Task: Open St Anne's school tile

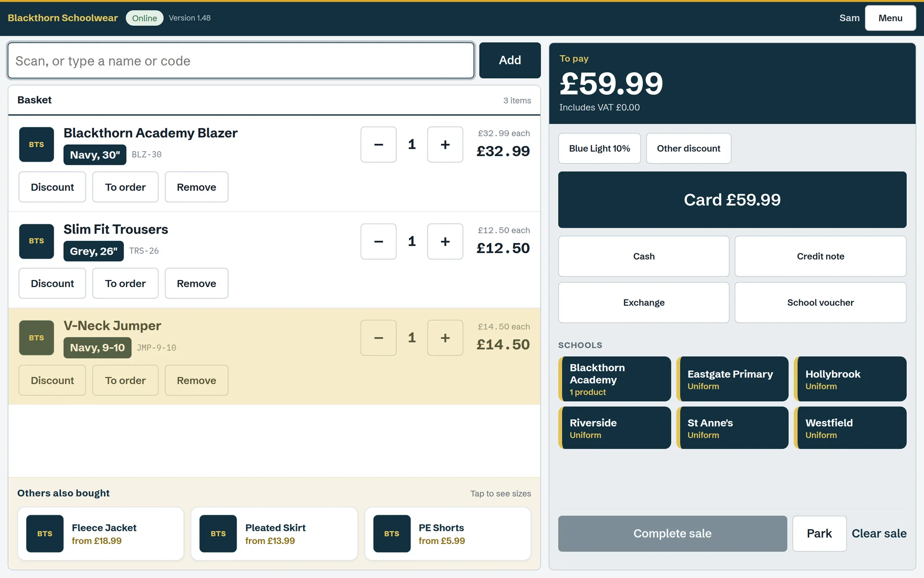Action: (732, 428)
